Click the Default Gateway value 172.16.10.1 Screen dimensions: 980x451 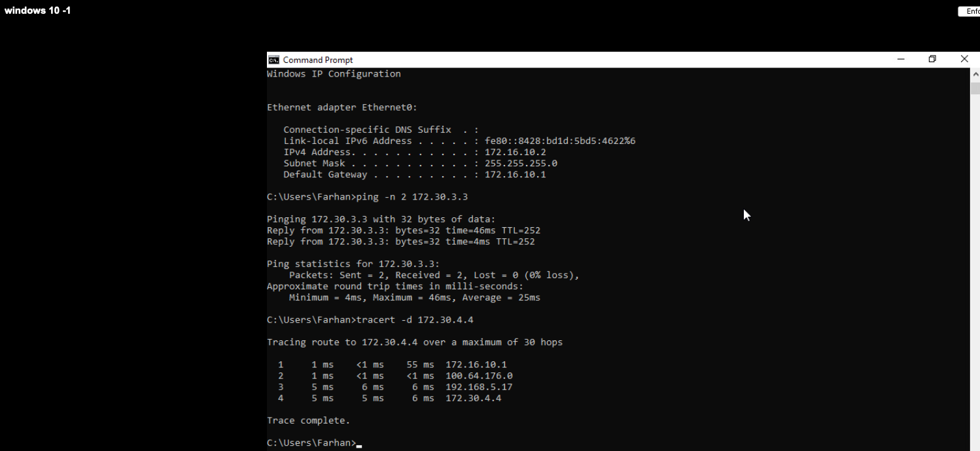tap(515, 175)
